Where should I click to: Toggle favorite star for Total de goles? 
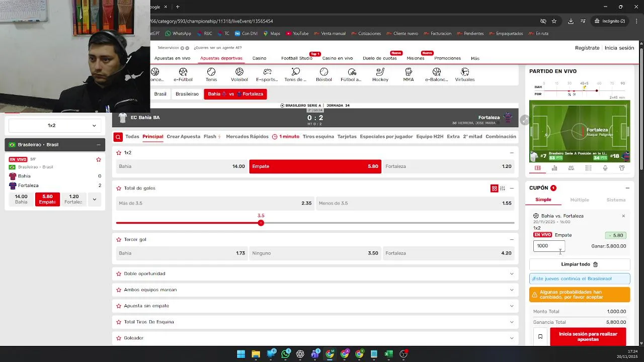coord(119,188)
